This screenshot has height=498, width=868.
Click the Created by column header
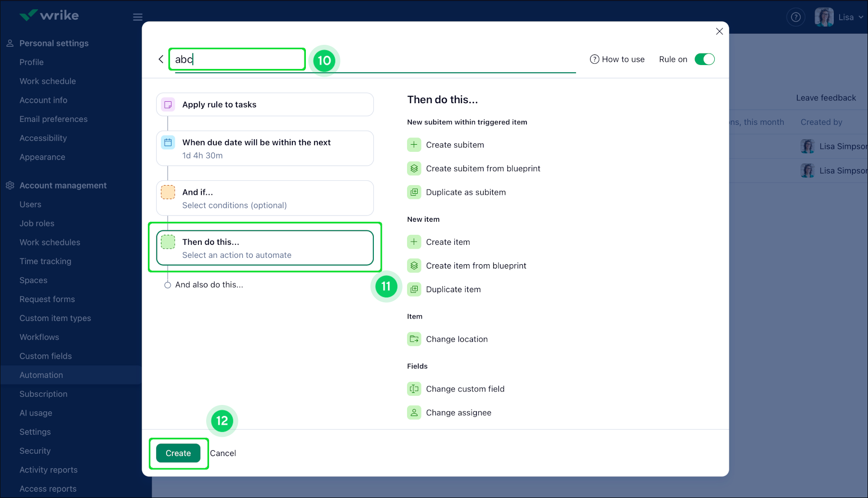[821, 122]
